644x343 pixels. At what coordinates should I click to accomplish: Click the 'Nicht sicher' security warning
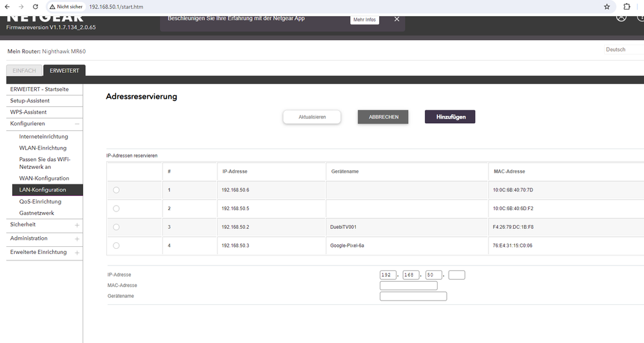click(x=66, y=6)
